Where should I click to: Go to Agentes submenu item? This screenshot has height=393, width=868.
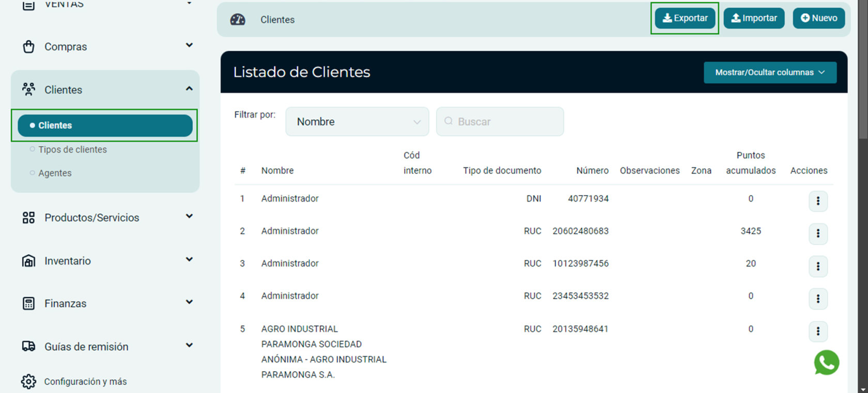pyautogui.click(x=55, y=173)
